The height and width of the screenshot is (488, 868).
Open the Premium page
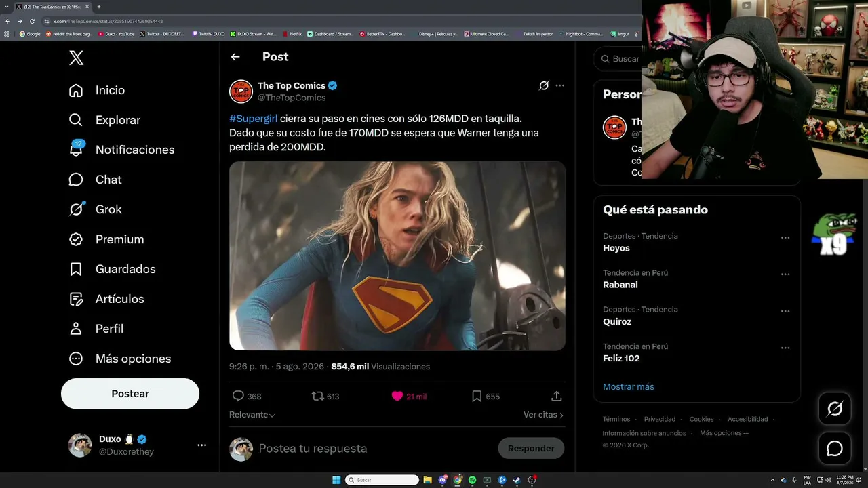[106, 239]
